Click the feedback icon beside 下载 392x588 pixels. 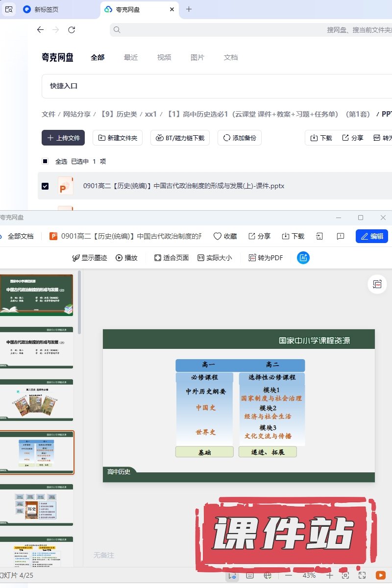click(341, 236)
